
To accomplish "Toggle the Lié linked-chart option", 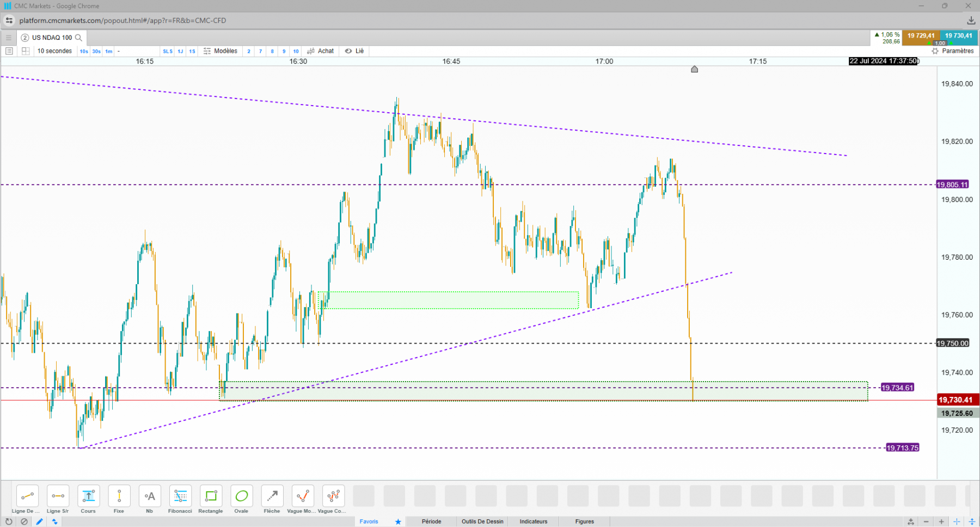I will pos(354,51).
